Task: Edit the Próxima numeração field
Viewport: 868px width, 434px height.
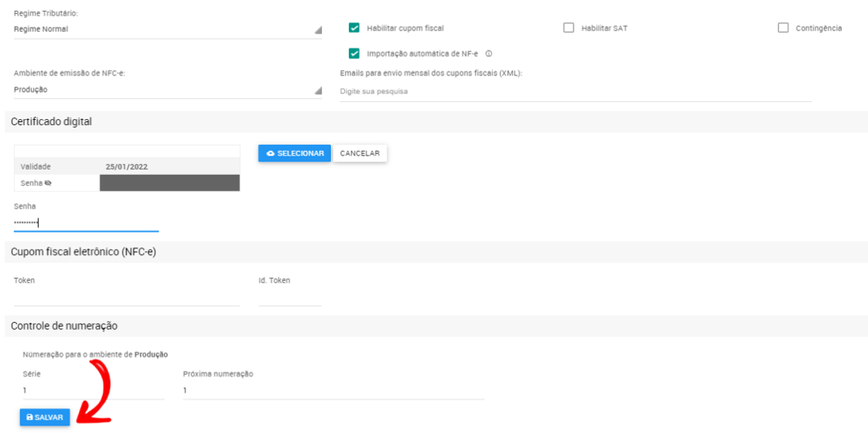Action: (x=333, y=390)
